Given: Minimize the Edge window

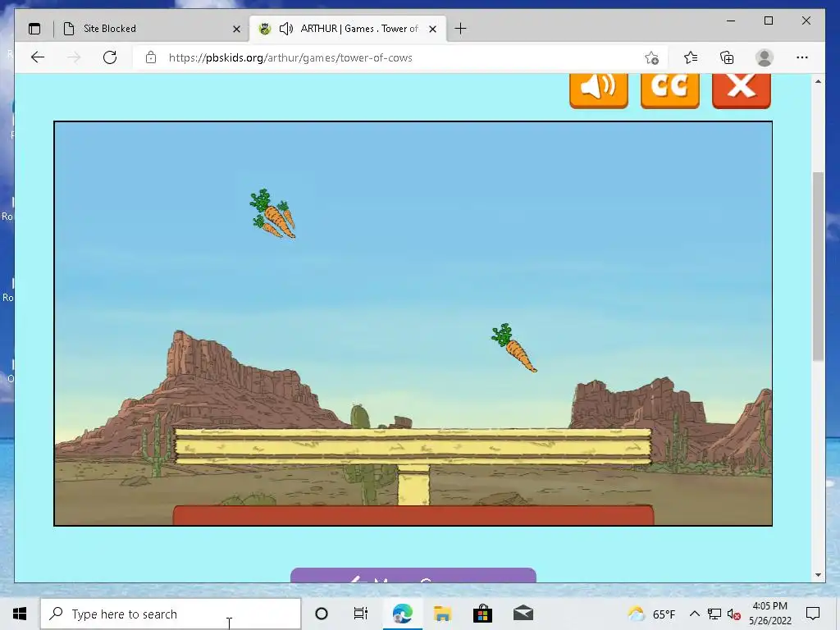Looking at the screenshot, I should [731, 21].
